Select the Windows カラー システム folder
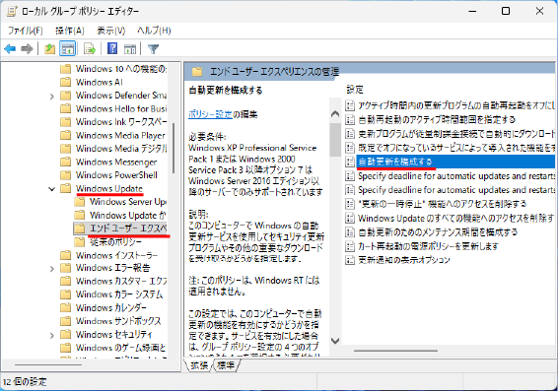Screen dimensions: 558x392 coord(119,294)
